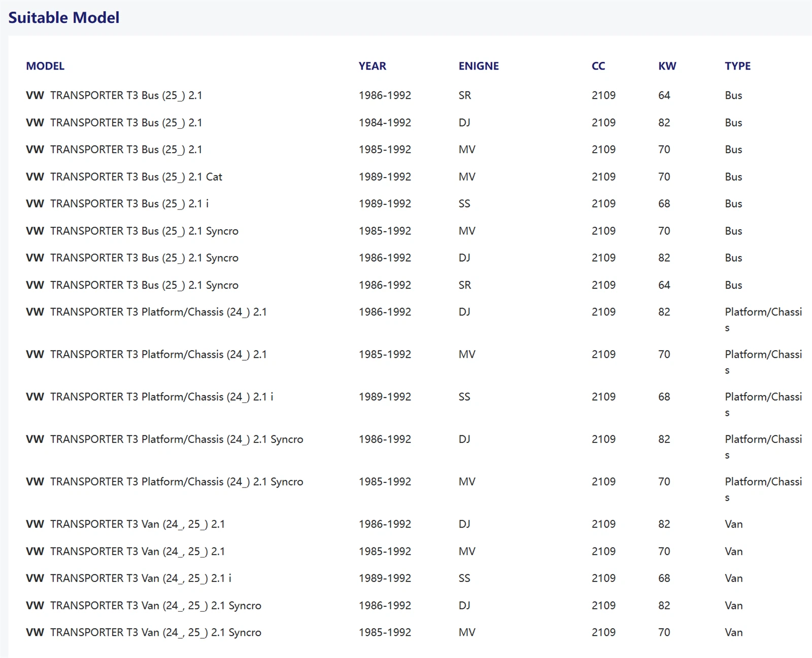Click engine SS in Platform/Chassis 2.1 i row

point(464,397)
